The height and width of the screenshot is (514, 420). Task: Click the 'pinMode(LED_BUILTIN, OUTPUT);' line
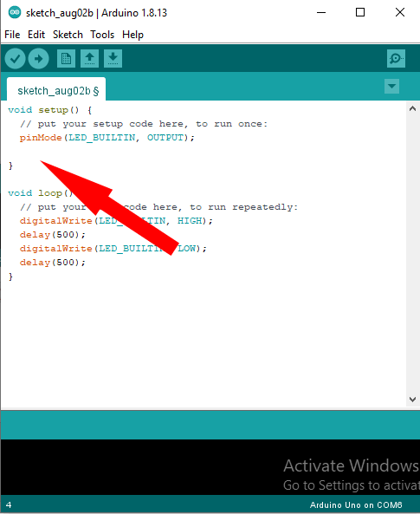107,138
